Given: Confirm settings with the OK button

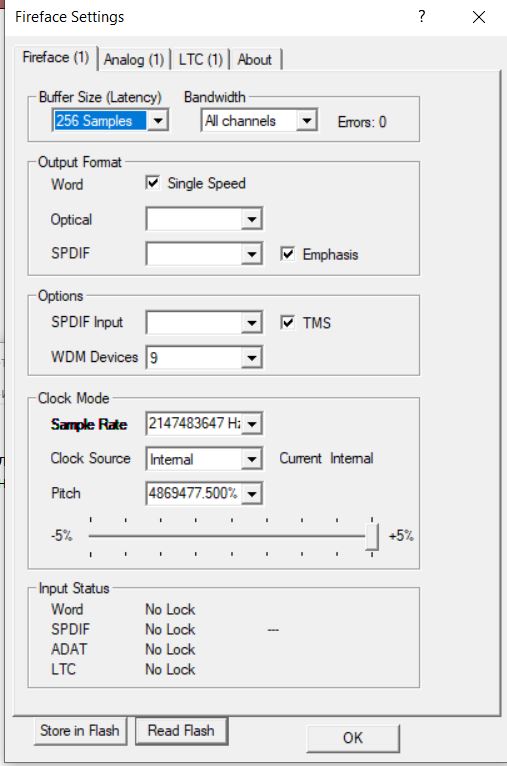Looking at the screenshot, I should coord(353,737).
